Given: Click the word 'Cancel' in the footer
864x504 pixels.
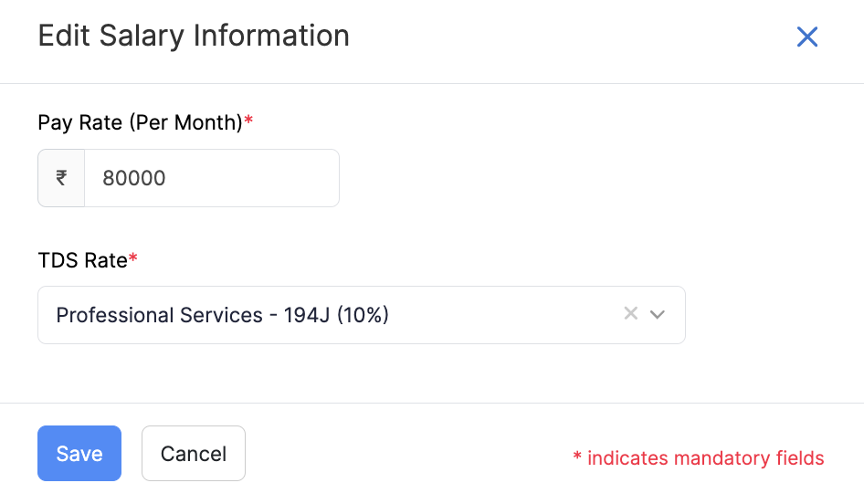Looking at the screenshot, I should tap(194, 453).
